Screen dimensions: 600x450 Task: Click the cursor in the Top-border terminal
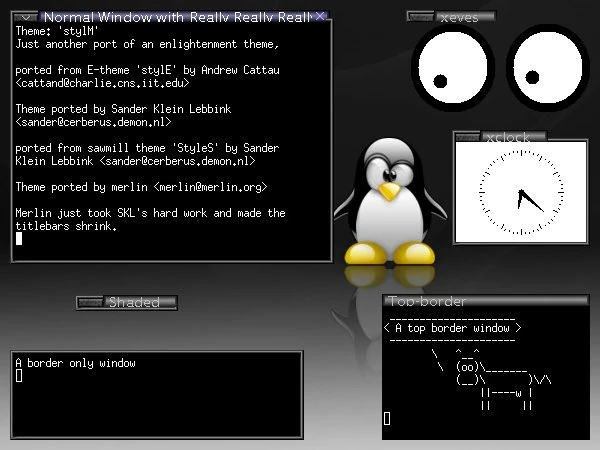pyautogui.click(x=387, y=419)
